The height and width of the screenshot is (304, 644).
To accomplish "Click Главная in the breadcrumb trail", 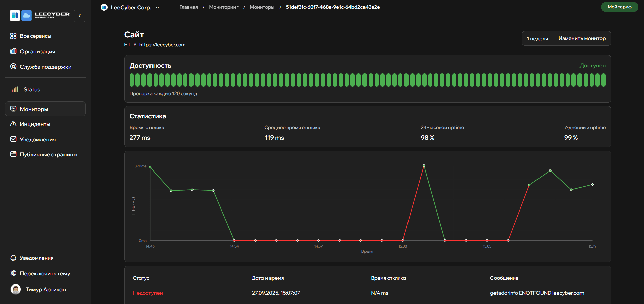I will (x=188, y=7).
